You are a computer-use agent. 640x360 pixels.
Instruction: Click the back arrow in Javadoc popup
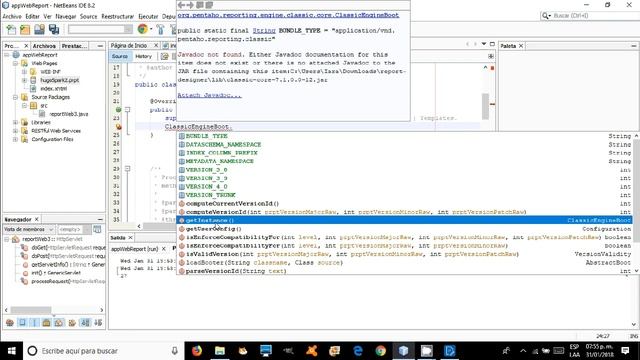click(x=182, y=5)
